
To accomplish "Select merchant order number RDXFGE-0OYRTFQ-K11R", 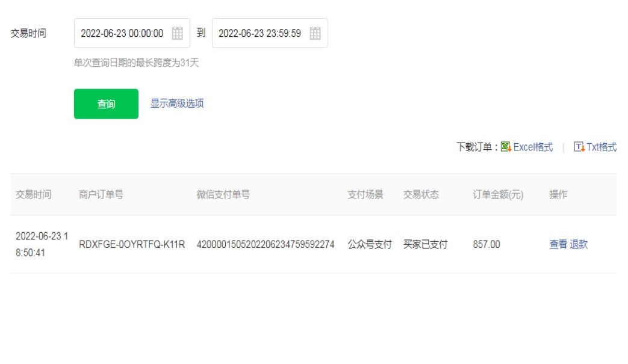I will pos(132,245).
